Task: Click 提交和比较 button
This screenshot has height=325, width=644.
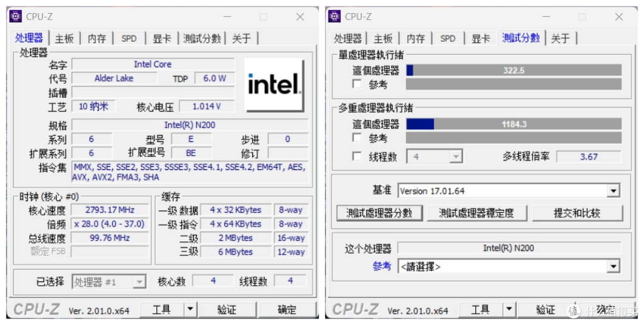Action: [577, 213]
